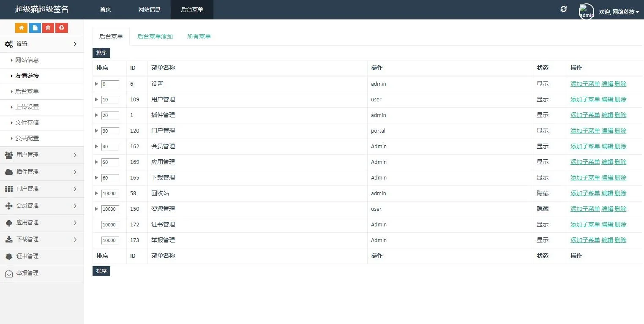Expand the 回收站 table row triangle
Screen dimensions: 644x324
97,193
